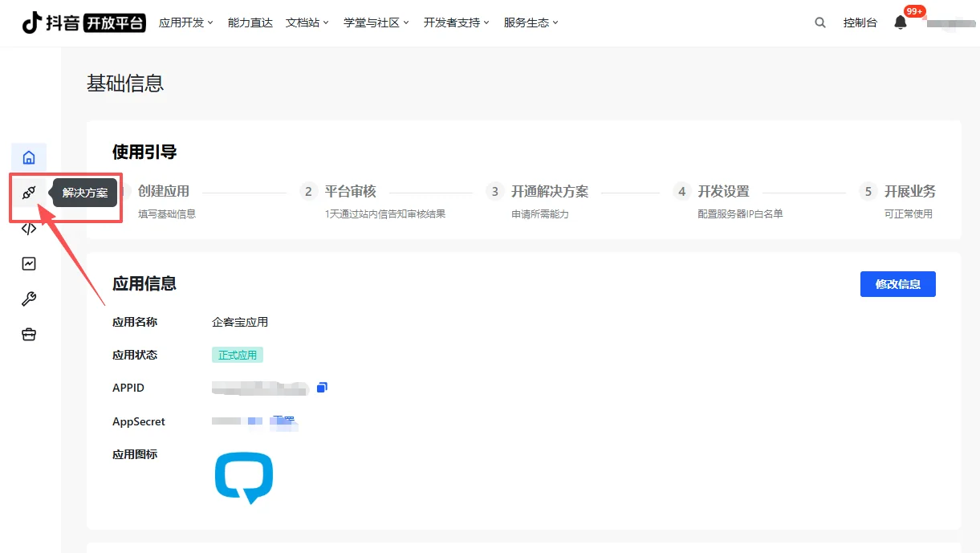Expand the 服务生态 dropdown menu

point(531,22)
